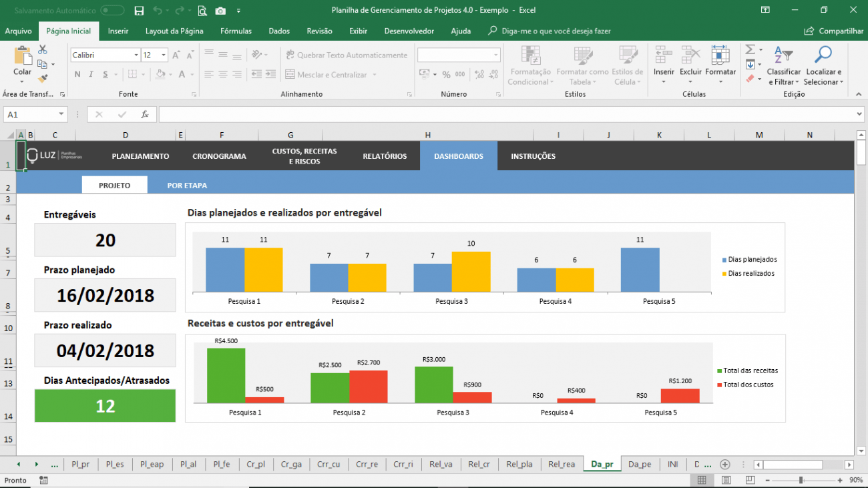Switch to the Pl_eap sheet tab

click(x=152, y=464)
